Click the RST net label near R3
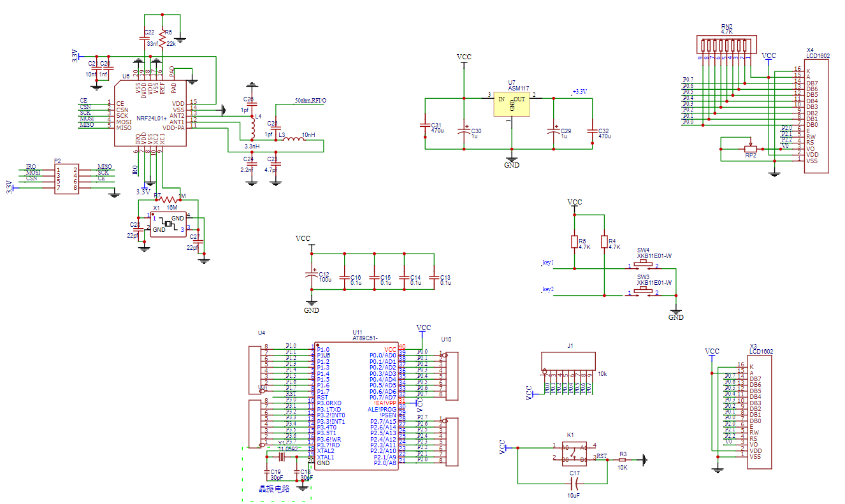 [602, 455]
